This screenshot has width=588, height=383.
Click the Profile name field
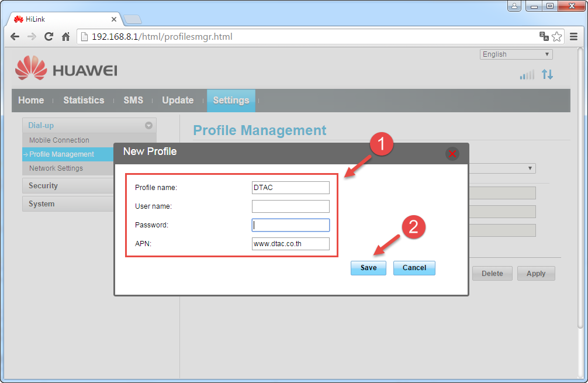pyautogui.click(x=290, y=188)
